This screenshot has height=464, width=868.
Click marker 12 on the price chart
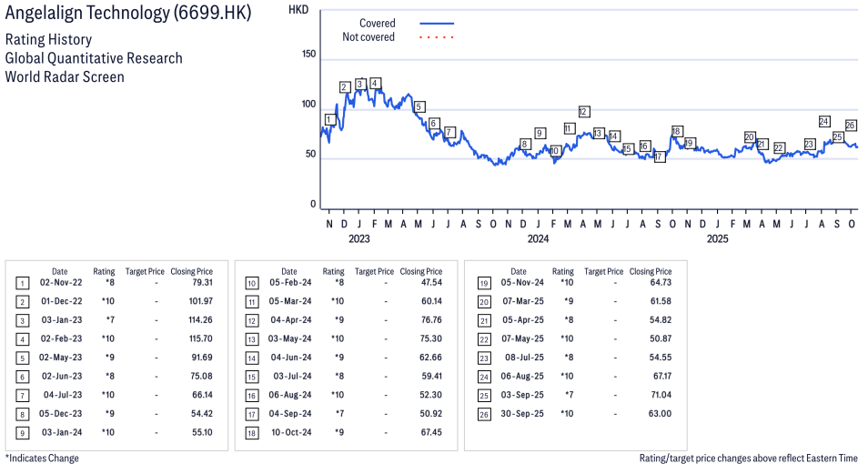(x=584, y=111)
